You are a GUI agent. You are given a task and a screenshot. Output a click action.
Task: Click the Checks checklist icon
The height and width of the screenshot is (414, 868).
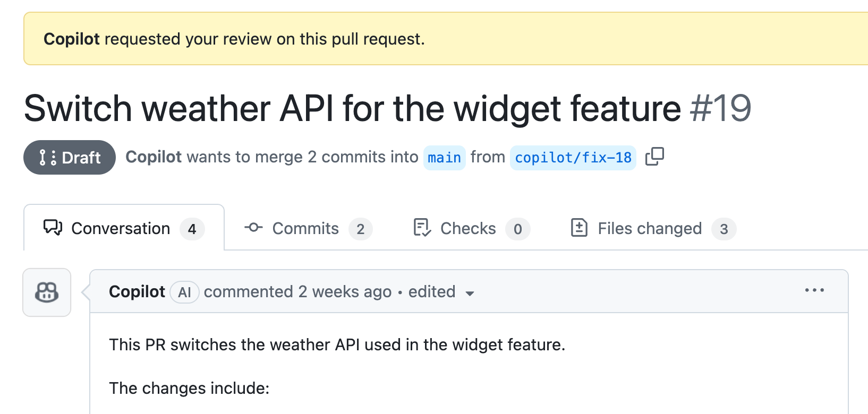421,228
